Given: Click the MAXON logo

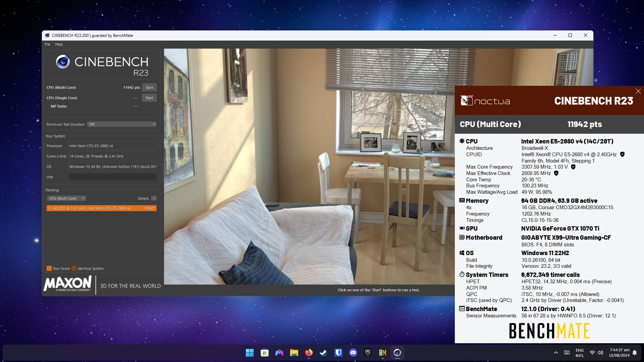Looking at the screenshot, I should [68, 284].
